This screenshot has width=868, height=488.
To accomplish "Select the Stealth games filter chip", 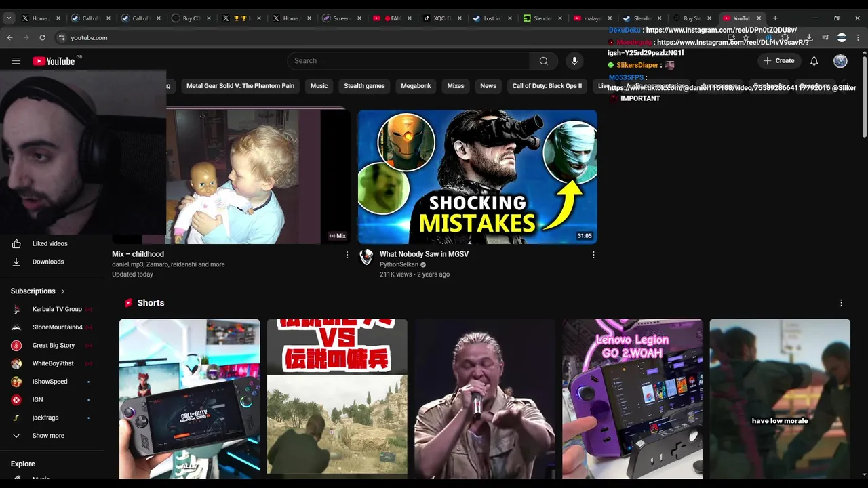I will point(364,86).
